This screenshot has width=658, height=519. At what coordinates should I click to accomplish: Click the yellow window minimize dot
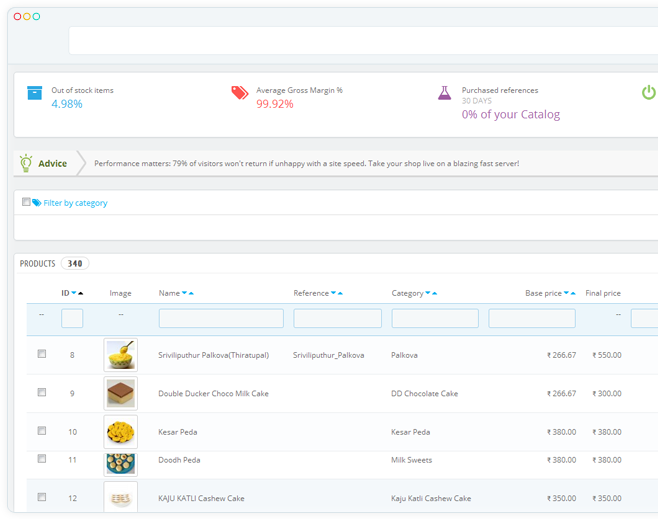[x=27, y=16]
